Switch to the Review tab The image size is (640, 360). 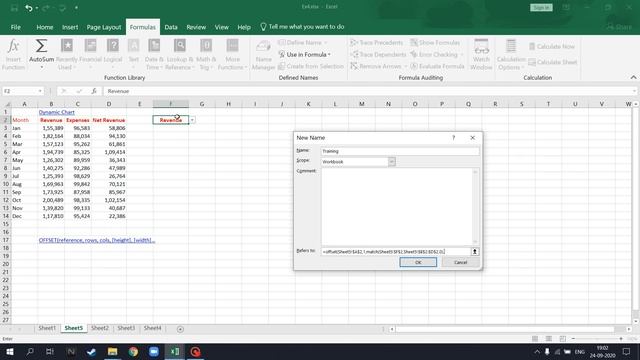[x=196, y=27]
